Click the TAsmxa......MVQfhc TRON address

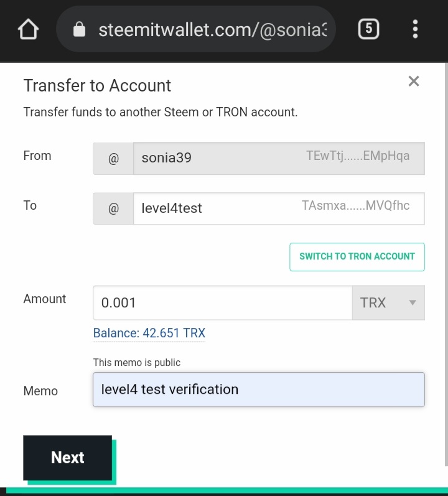356,205
